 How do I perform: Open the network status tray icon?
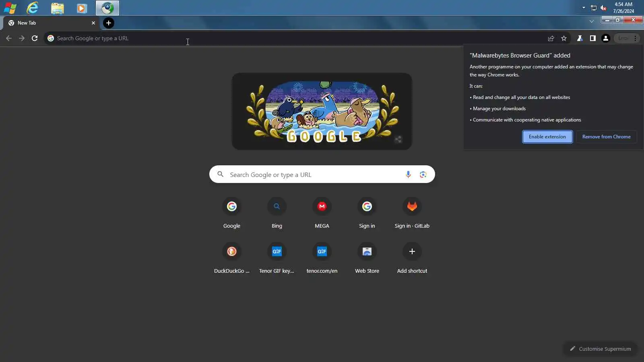(594, 8)
